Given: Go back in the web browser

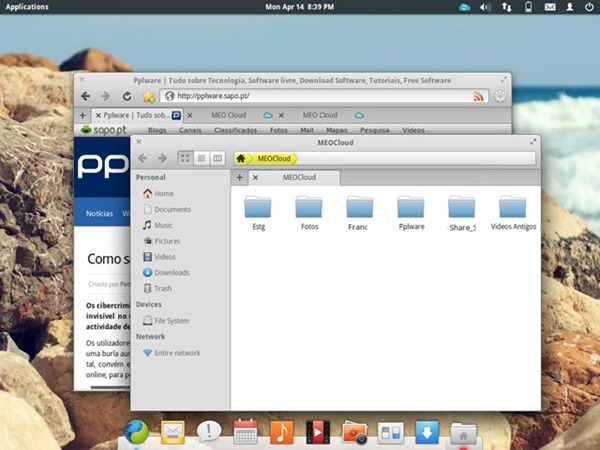Looking at the screenshot, I should [x=86, y=96].
